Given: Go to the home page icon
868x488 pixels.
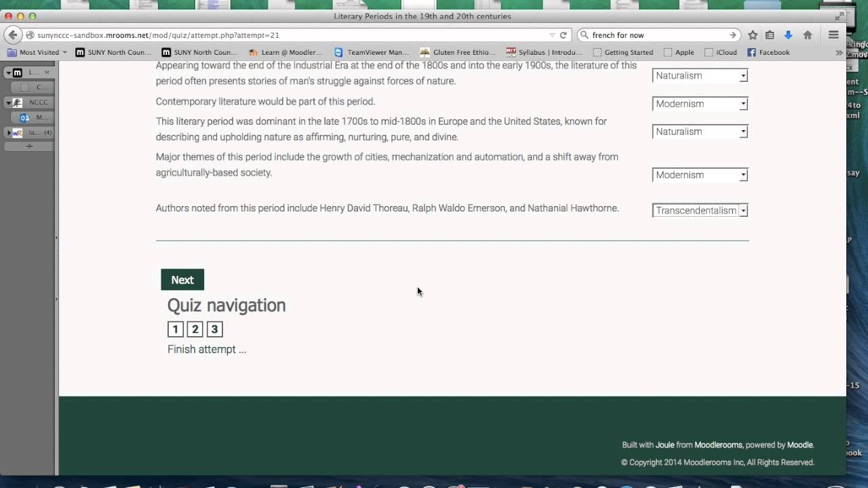Looking at the screenshot, I should [x=808, y=35].
